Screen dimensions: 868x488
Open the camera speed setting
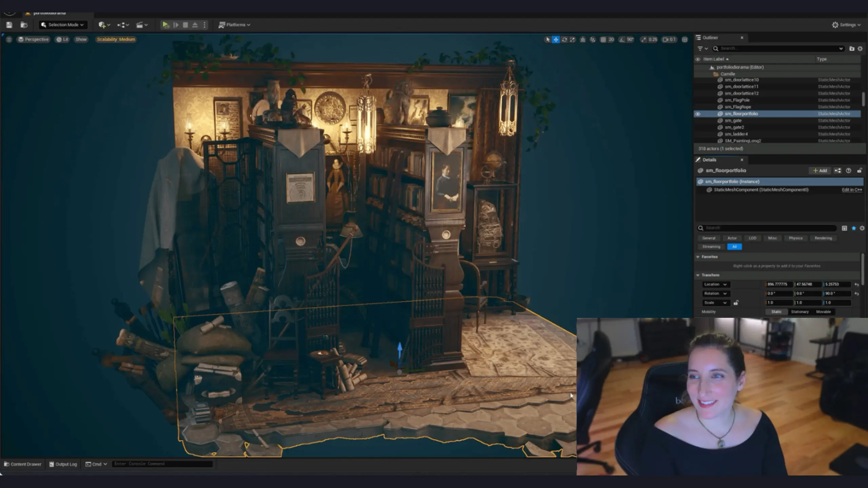point(669,40)
